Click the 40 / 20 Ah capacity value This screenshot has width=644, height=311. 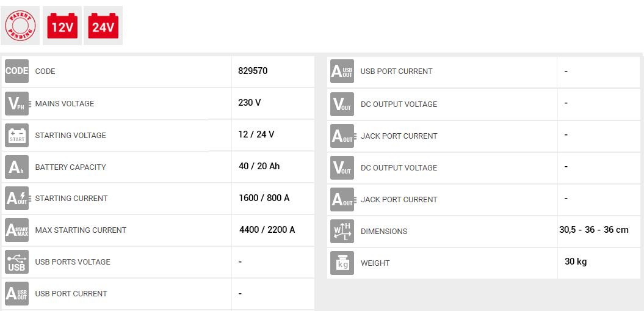259,166
